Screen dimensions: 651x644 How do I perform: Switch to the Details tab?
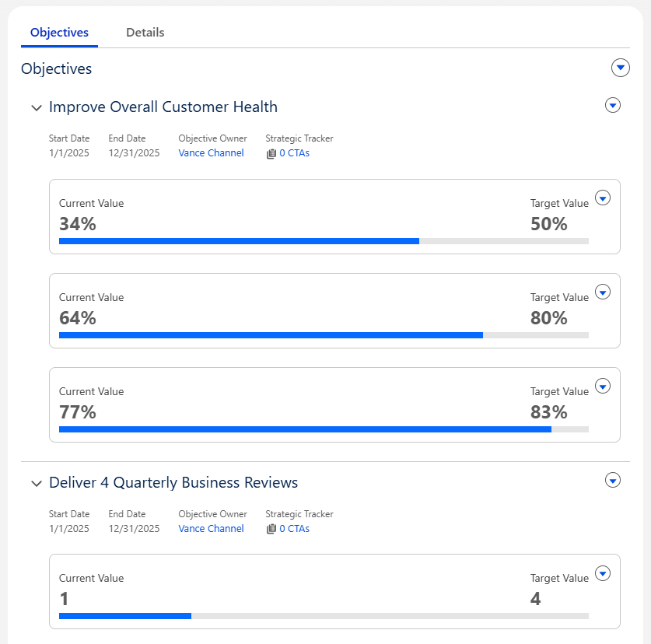(x=145, y=33)
